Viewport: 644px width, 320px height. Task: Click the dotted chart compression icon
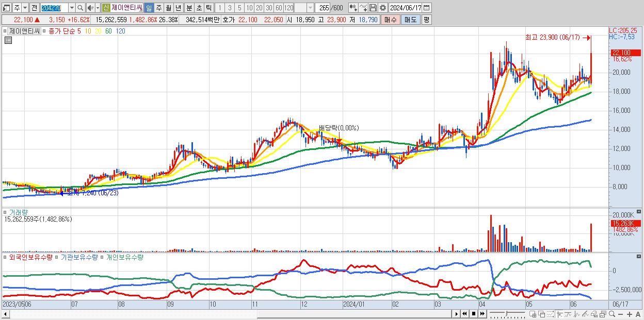coord(550,314)
